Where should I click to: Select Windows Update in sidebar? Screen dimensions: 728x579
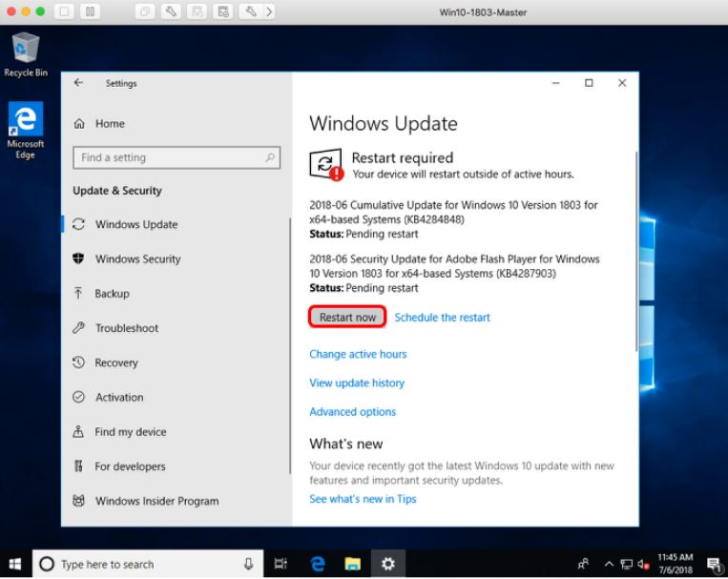click(177, 224)
